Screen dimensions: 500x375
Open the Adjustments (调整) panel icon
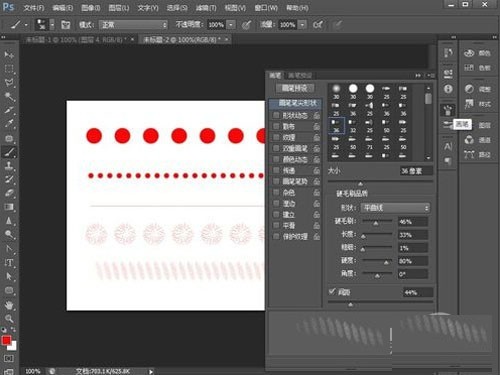point(469,89)
